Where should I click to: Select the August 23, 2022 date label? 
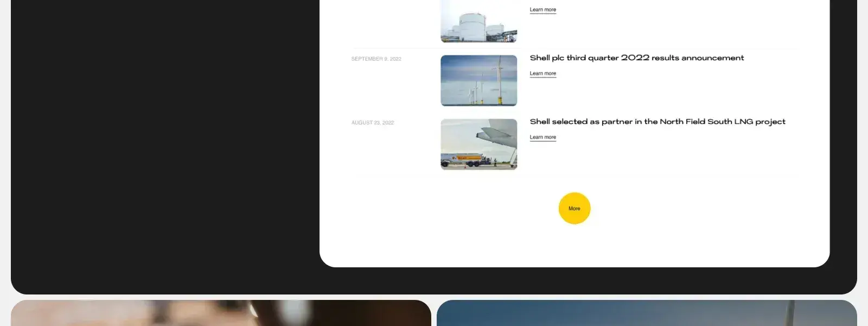tap(373, 123)
